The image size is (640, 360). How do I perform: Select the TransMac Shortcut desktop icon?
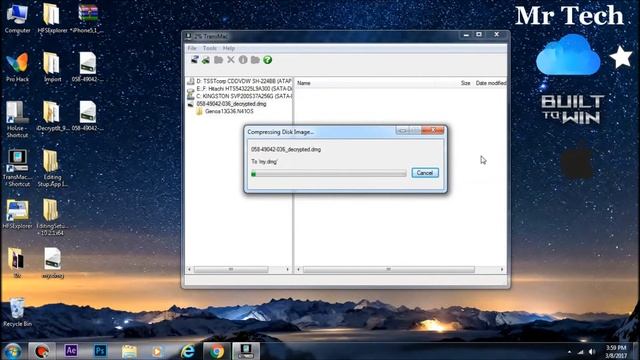[x=17, y=168]
